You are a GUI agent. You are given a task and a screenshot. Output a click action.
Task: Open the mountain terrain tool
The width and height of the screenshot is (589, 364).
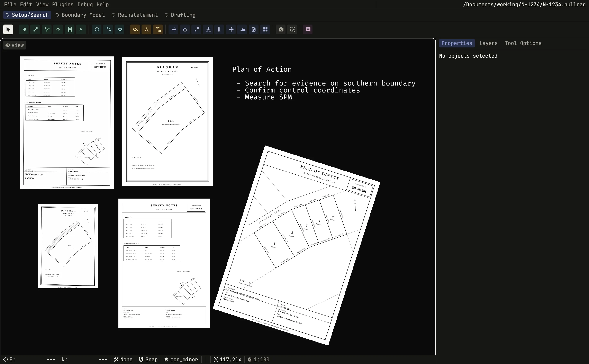[243, 29]
